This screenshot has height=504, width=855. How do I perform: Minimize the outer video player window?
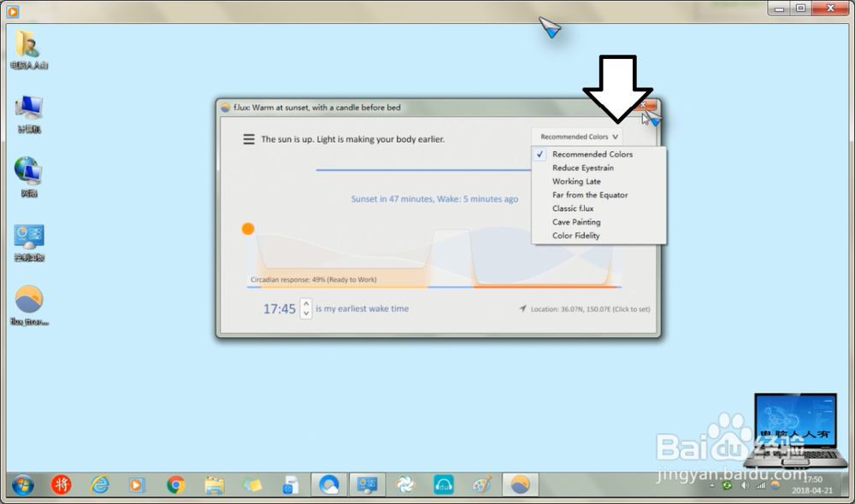tap(779, 9)
